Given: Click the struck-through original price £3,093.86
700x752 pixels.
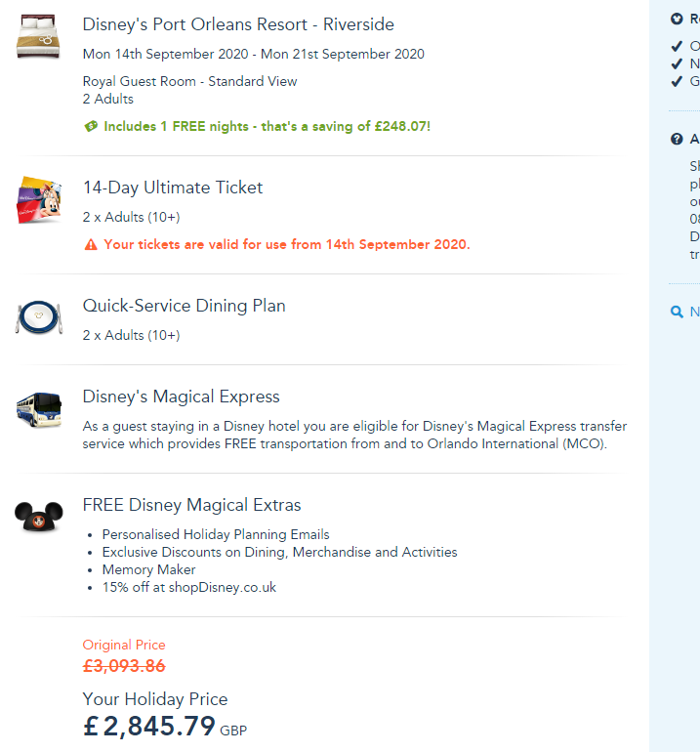Looking at the screenshot, I should pos(124,666).
